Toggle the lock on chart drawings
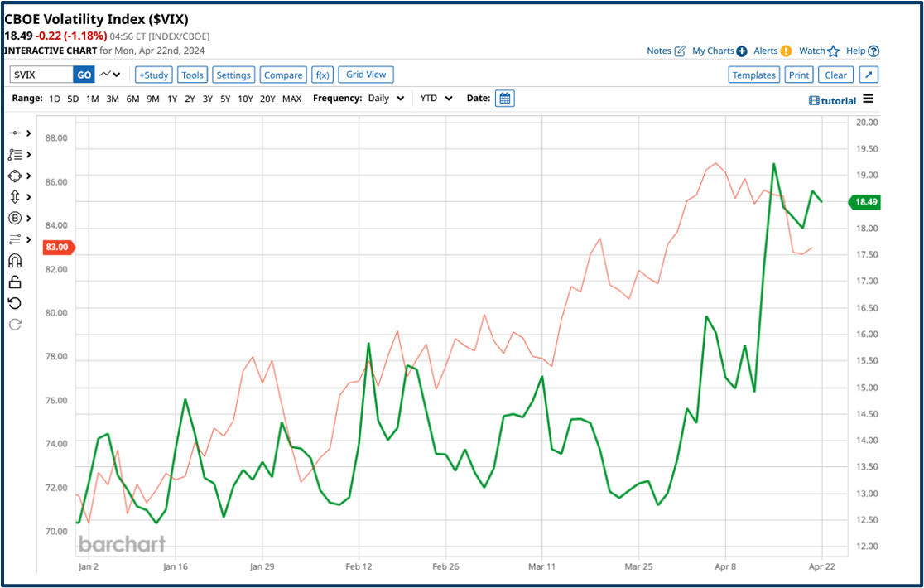This screenshot has height=588, width=924. coord(15,282)
